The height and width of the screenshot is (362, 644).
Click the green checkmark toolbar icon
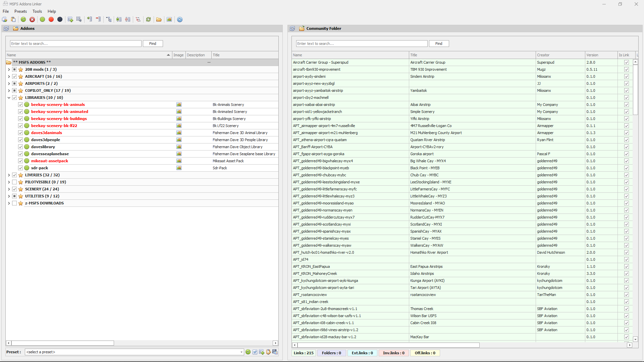coord(23,19)
